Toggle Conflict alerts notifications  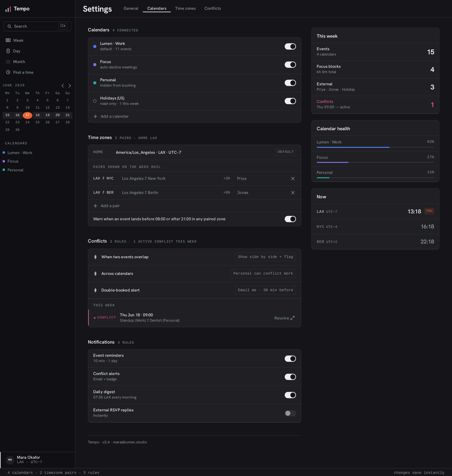pyautogui.click(x=290, y=377)
